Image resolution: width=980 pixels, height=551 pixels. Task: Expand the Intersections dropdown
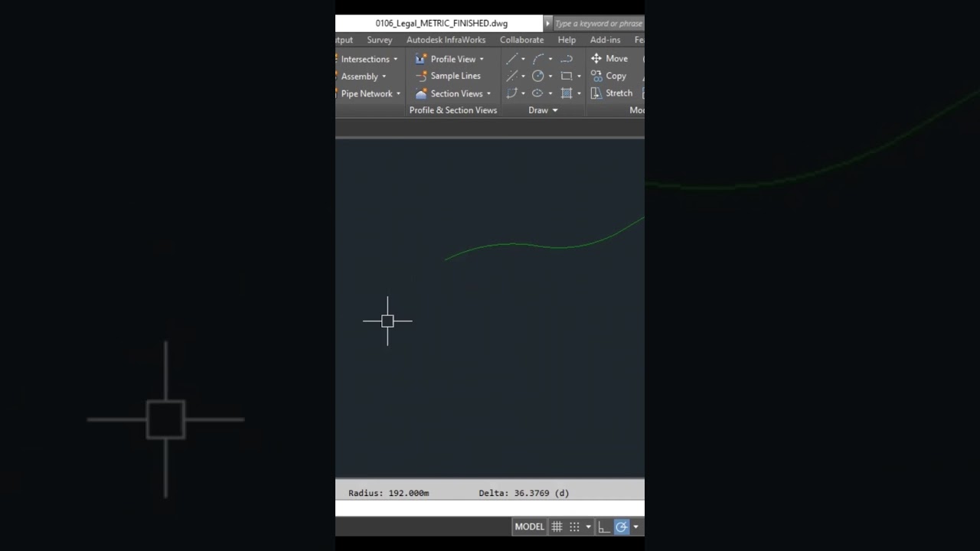click(x=396, y=59)
